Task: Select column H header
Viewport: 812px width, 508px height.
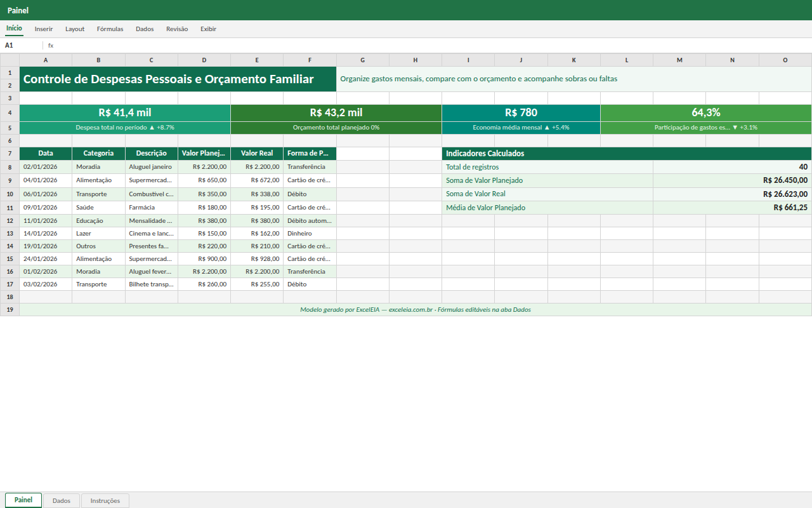Action: click(416, 60)
